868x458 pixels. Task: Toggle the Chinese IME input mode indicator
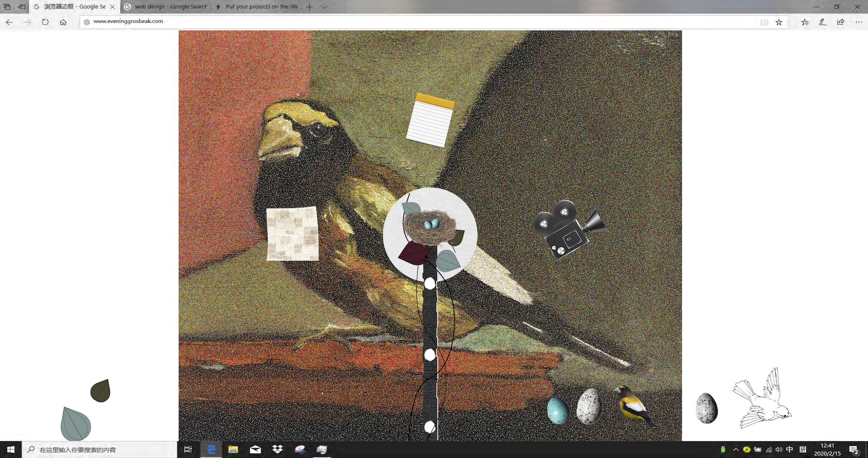coord(789,449)
